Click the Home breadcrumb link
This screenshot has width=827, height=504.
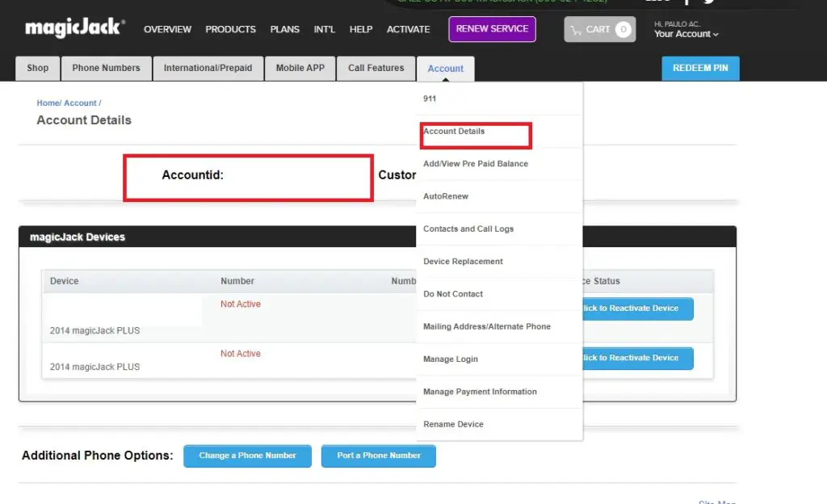(x=48, y=103)
